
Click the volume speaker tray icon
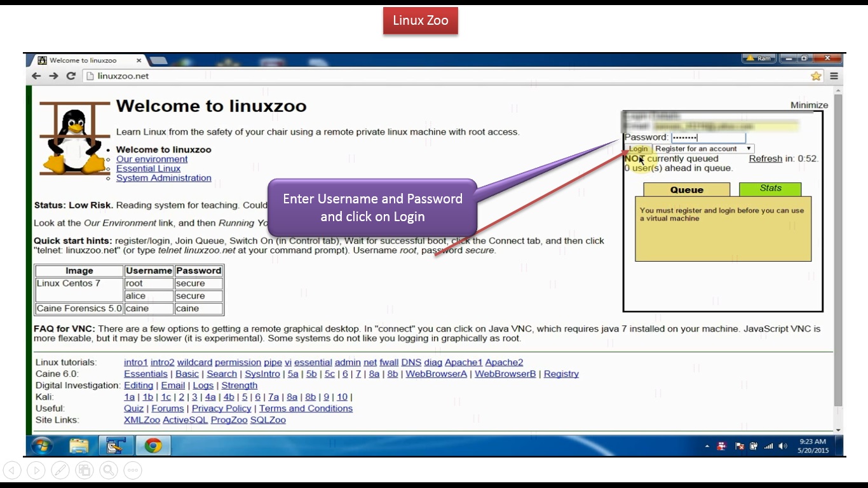[x=783, y=446]
